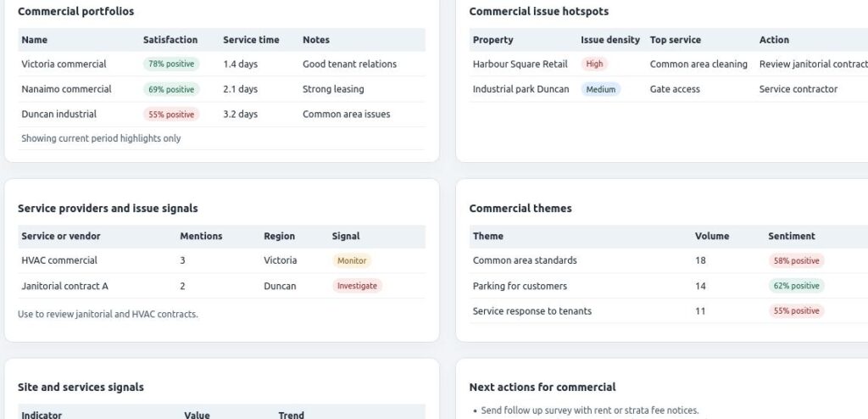
Task: Click the High issue density badge
Action: 594,64
